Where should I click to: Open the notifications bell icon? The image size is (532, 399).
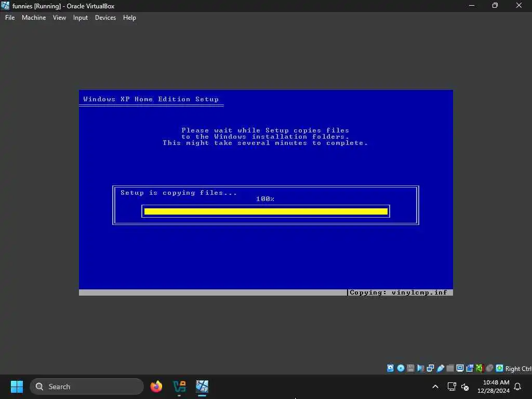click(x=517, y=387)
